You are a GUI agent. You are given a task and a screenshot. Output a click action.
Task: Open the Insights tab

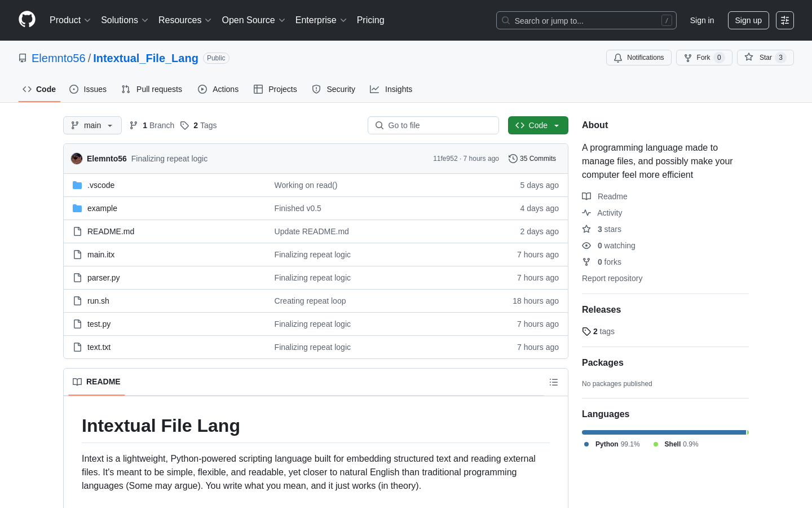click(x=391, y=89)
